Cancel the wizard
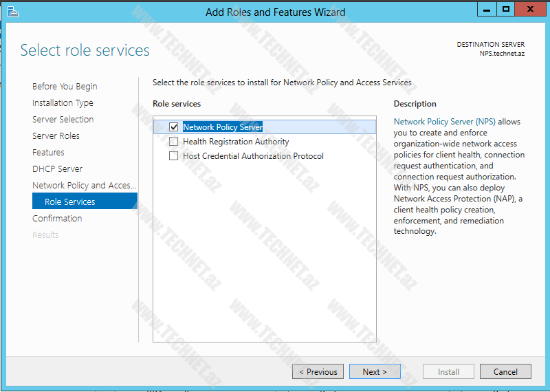 505,372
